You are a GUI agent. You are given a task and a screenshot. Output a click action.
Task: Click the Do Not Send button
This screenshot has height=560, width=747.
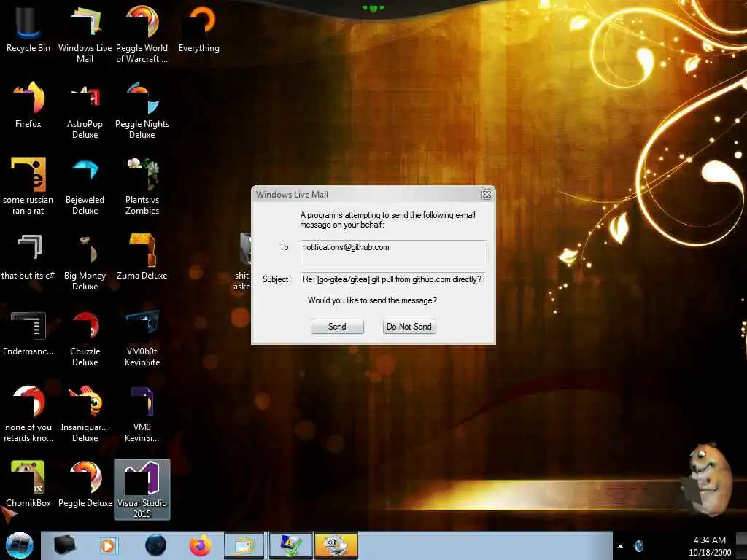coord(409,327)
